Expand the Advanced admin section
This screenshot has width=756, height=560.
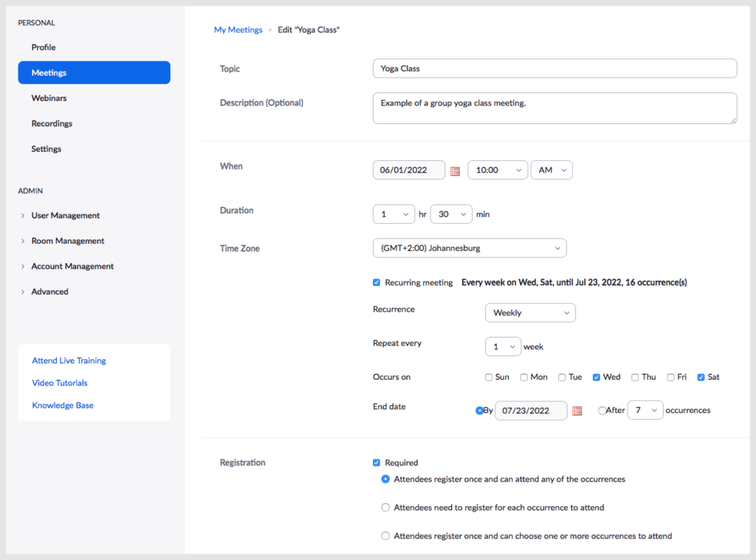coord(49,292)
